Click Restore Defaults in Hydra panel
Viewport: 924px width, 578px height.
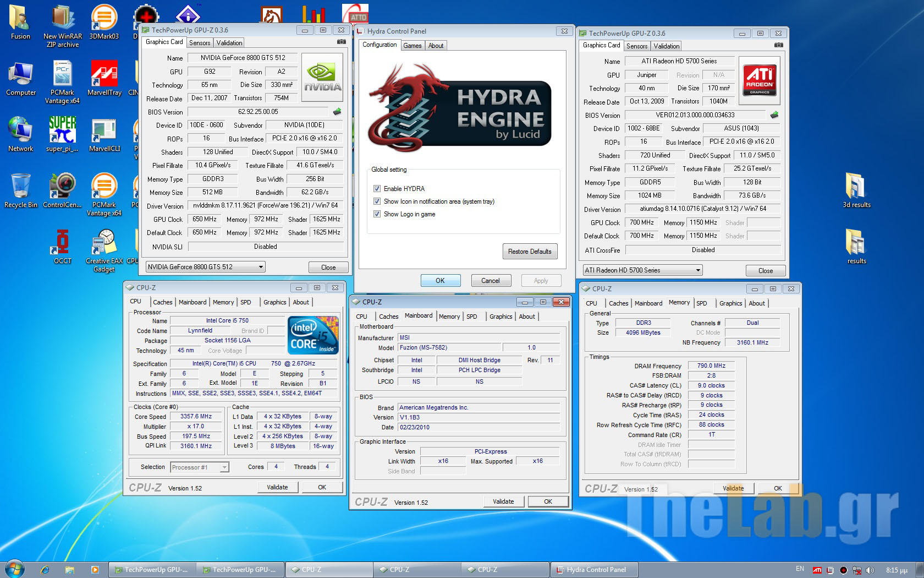[x=530, y=252]
